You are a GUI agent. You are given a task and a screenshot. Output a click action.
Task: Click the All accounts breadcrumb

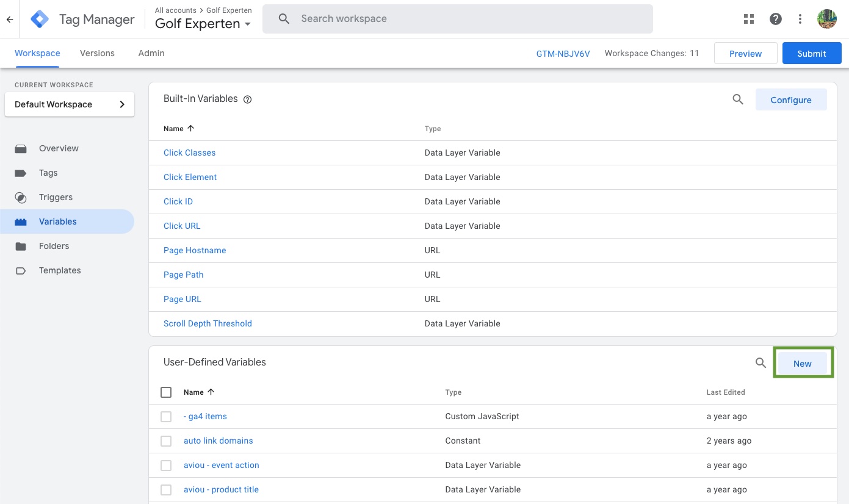pyautogui.click(x=176, y=10)
